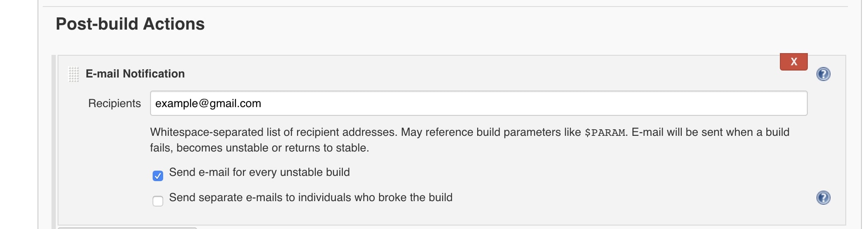Enable separate e-mails to individuals checkbox

pyautogui.click(x=158, y=201)
